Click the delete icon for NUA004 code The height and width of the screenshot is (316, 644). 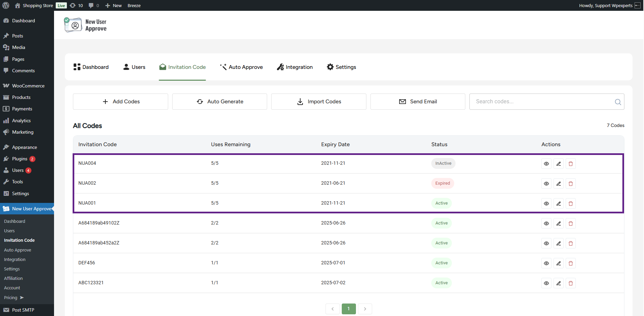570,164
